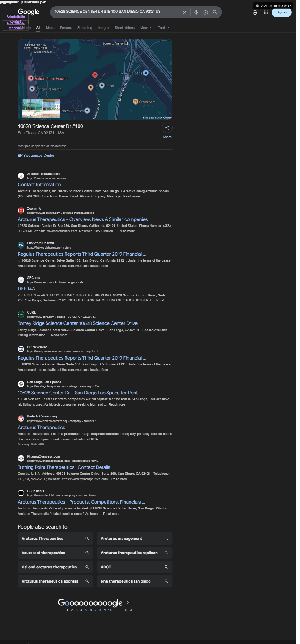
Task: Open Street View thumbnail on the map
Action: click(x=41, y=108)
